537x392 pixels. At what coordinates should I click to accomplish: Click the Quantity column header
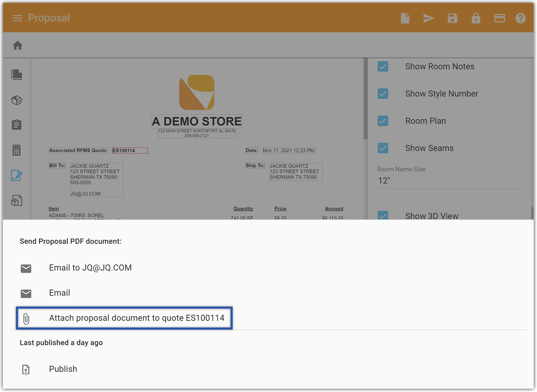[x=243, y=209]
